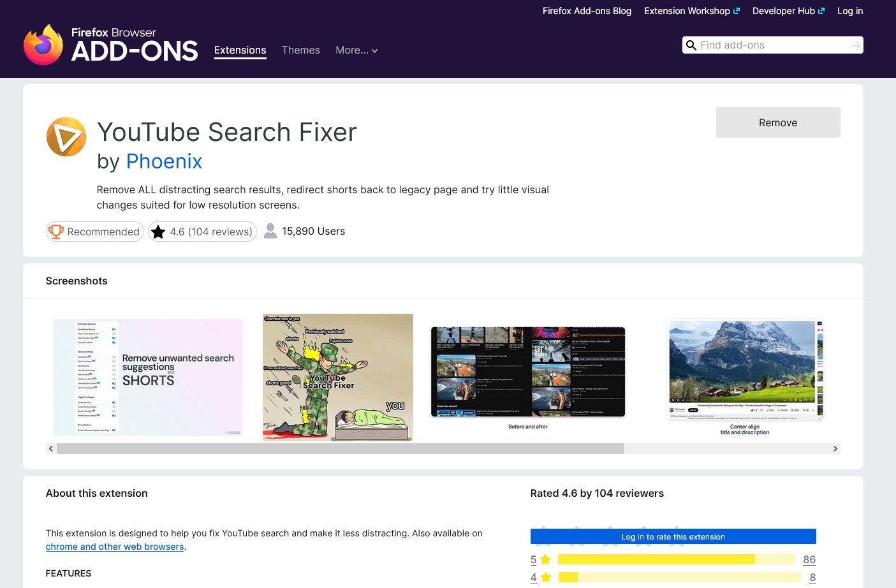Click the ADD-ONS site title
This screenshot has height=588, width=896.
[135, 51]
